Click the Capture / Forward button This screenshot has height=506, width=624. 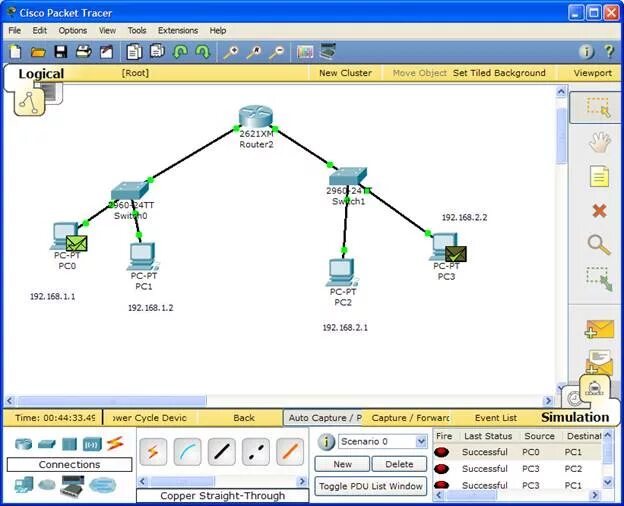pos(410,418)
